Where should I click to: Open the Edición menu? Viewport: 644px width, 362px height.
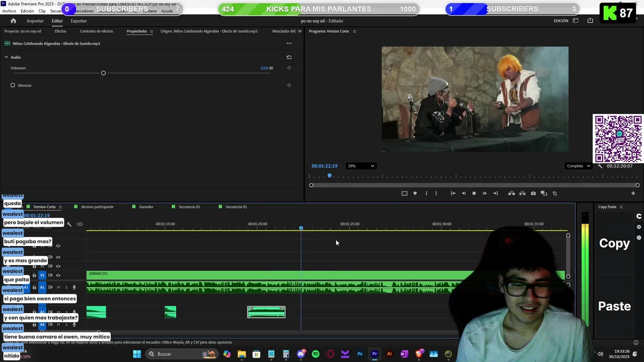click(x=27, y=11)
